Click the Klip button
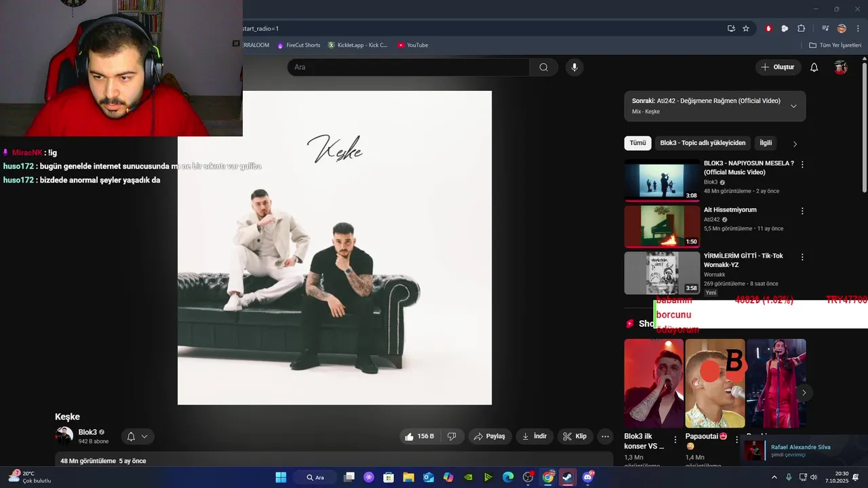Image resolution: width=868 pixels, height=488 pixels. click(575, 436)
